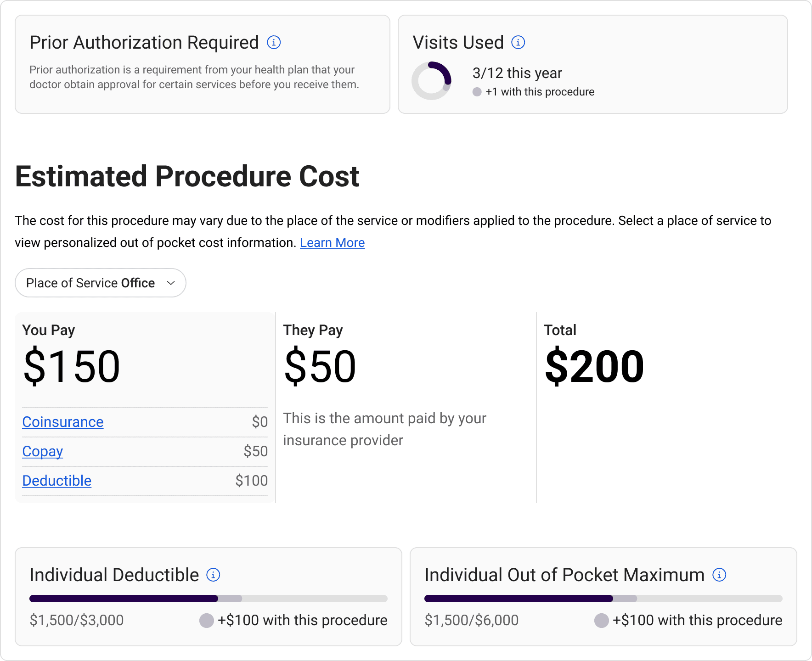The height and width of the screenshot is (661, 812).
Task: Click the chevron arrow in Place of Service
Action: (171, 283)
